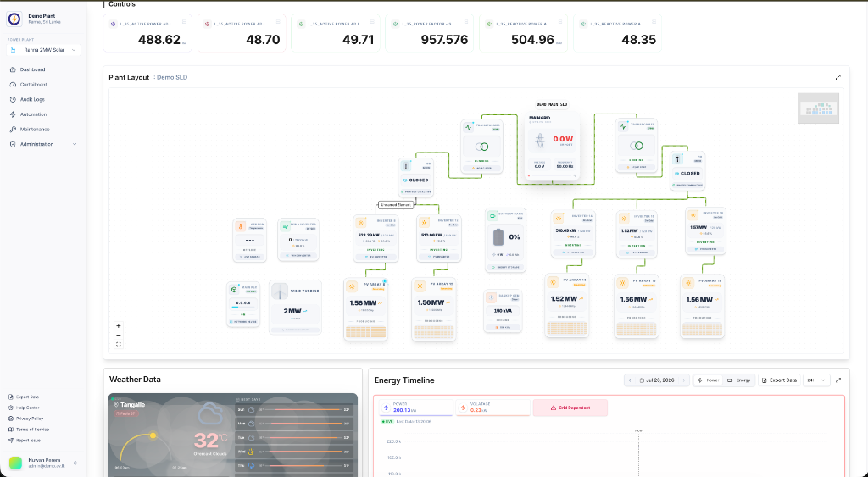Click Export Data button in Energy Timeline
This screenshot has width=868, height=477.
point(780,380)
